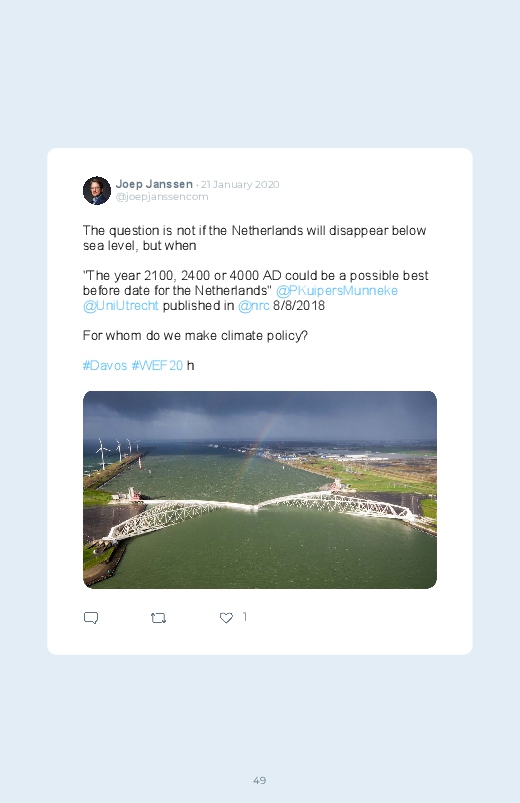The height and width of the screenshot is (803, 520).
Task: Open the 21 January 2020 timestamp
Action: point(240,184)
